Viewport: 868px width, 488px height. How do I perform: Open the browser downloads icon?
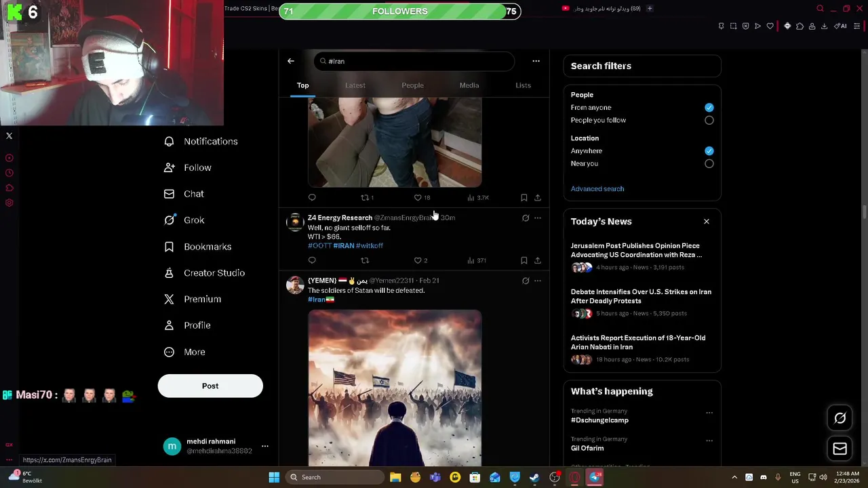[824, 26]
